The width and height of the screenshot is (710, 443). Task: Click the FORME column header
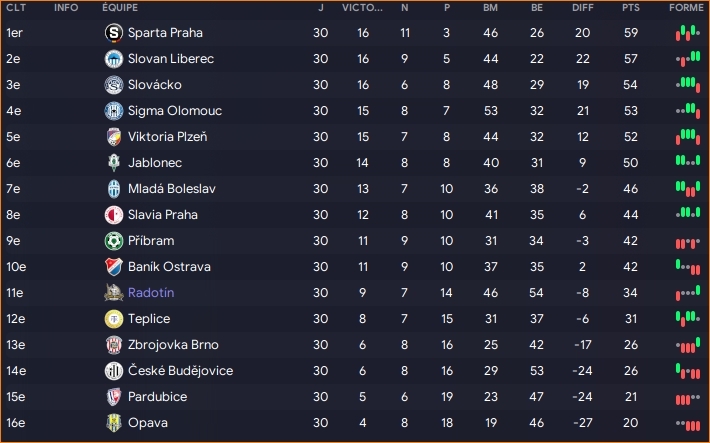pyautogui.click(x=685, y=8)
